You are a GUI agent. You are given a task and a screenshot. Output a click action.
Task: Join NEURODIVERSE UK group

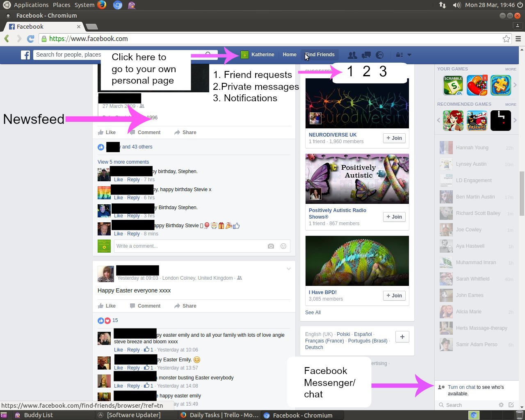(x=394, y=138)
